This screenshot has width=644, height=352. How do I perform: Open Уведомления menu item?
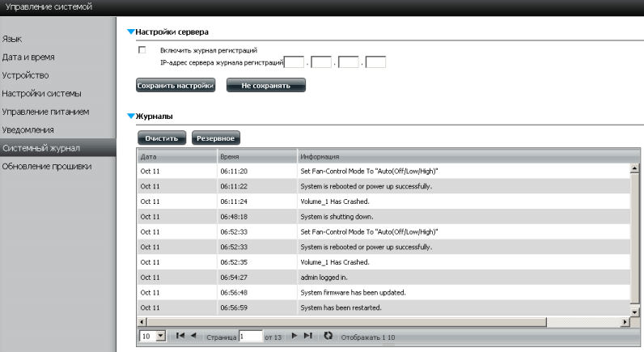28,129
